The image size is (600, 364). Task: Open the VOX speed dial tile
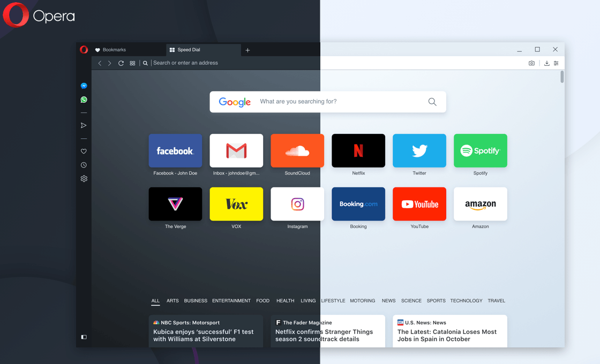click(x=236, y=204)
